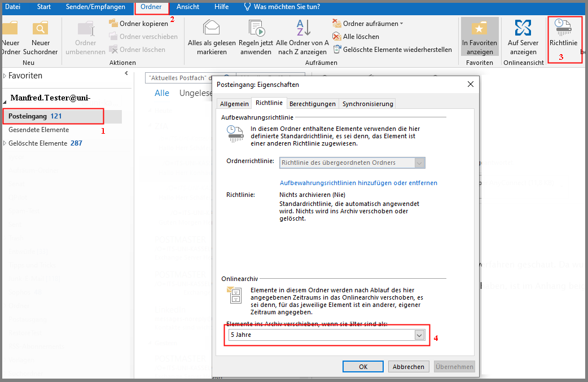Click Ordner kopieren in ribbon
Image resolution: width=588 pixels, height=382 pixels.
pyautogui.click(x=138, y=24)
